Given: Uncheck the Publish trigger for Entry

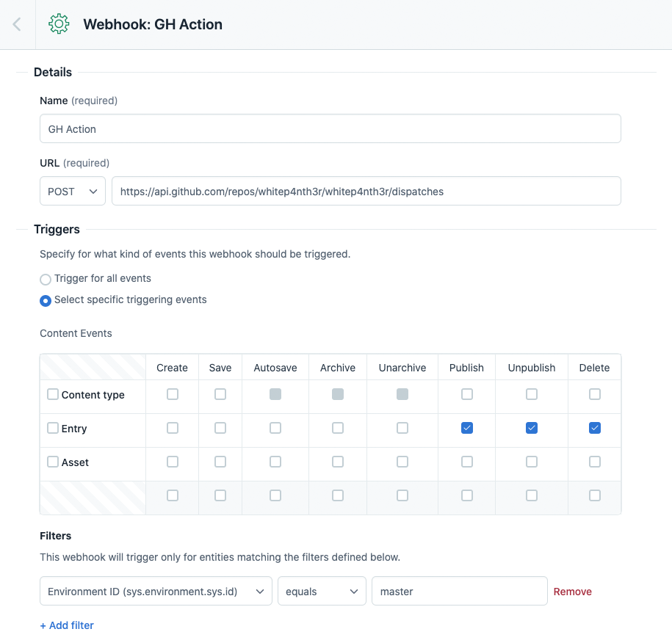Looking at the screenshot, I should point(466,427).
